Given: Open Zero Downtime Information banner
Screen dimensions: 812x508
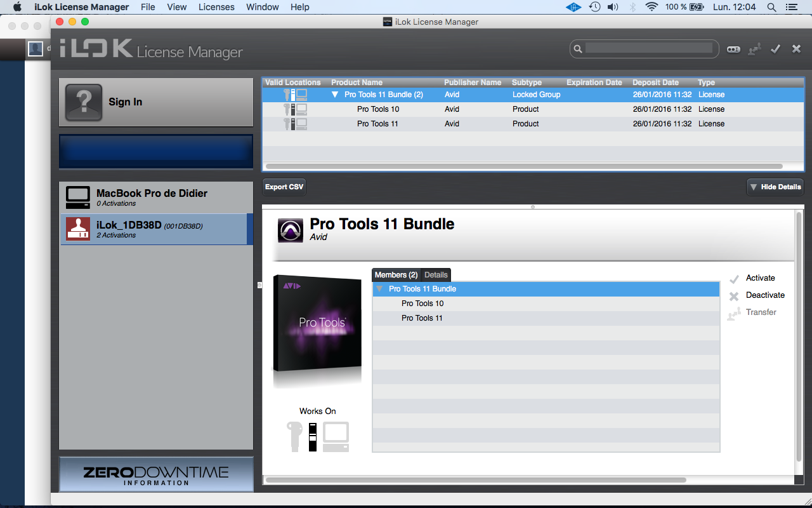Looking at the screenshot, I should (x=156, y=474).
